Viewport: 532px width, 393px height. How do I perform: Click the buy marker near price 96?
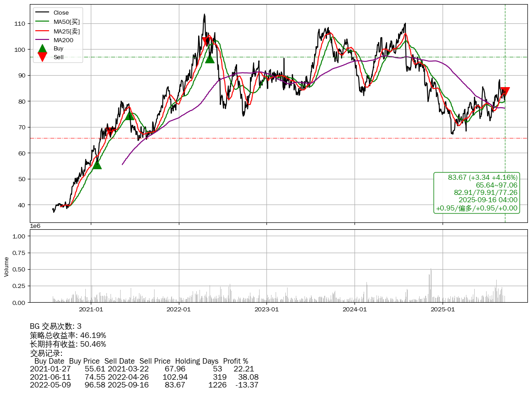coord(210,58)
